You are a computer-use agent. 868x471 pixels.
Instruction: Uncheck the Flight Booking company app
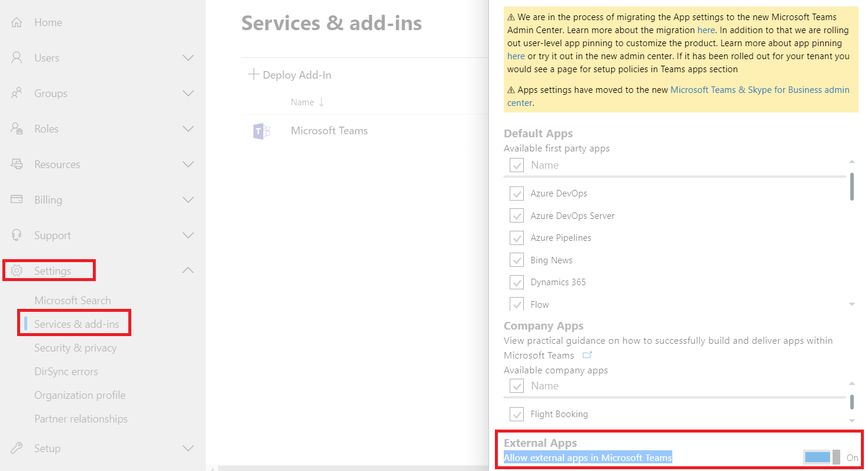517,414
